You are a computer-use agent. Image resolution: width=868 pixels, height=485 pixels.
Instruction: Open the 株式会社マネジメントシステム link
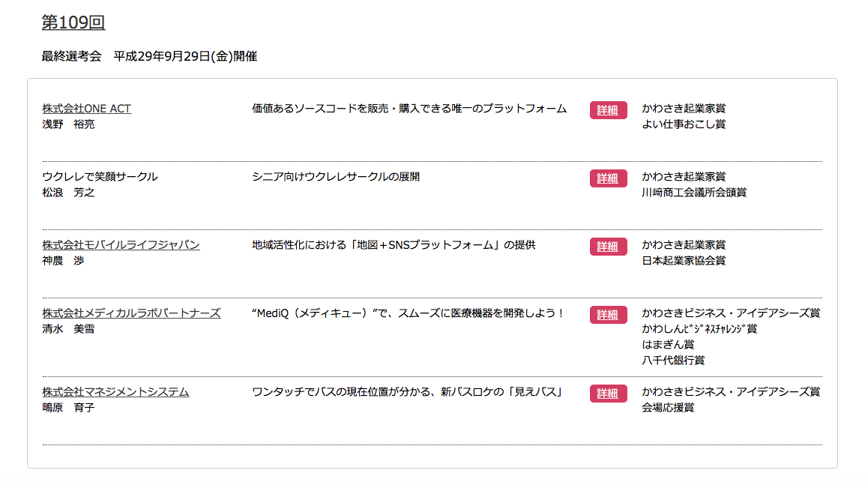point(115,391)
